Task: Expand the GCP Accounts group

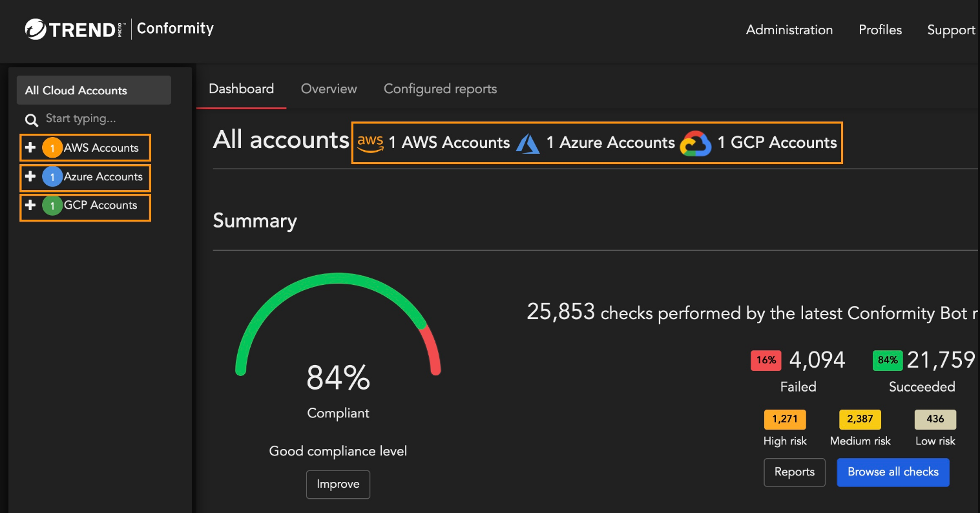Action: point(30,205)
